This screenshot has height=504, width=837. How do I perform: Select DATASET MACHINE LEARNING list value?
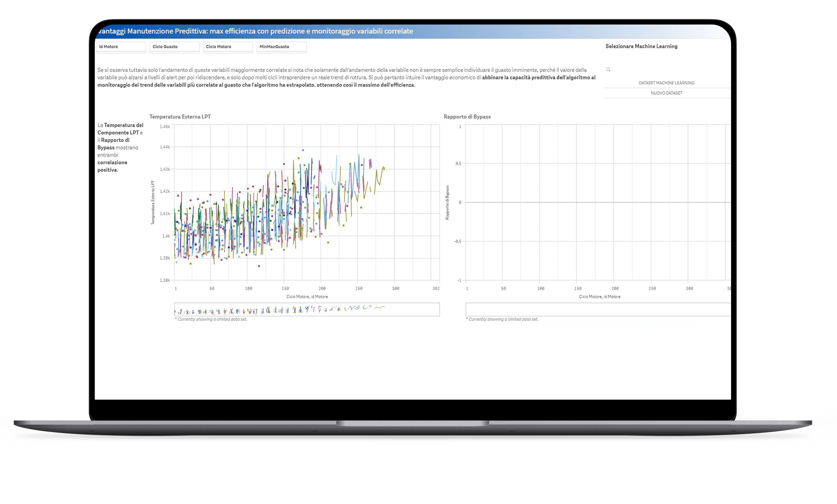click(x=666, y=83)
